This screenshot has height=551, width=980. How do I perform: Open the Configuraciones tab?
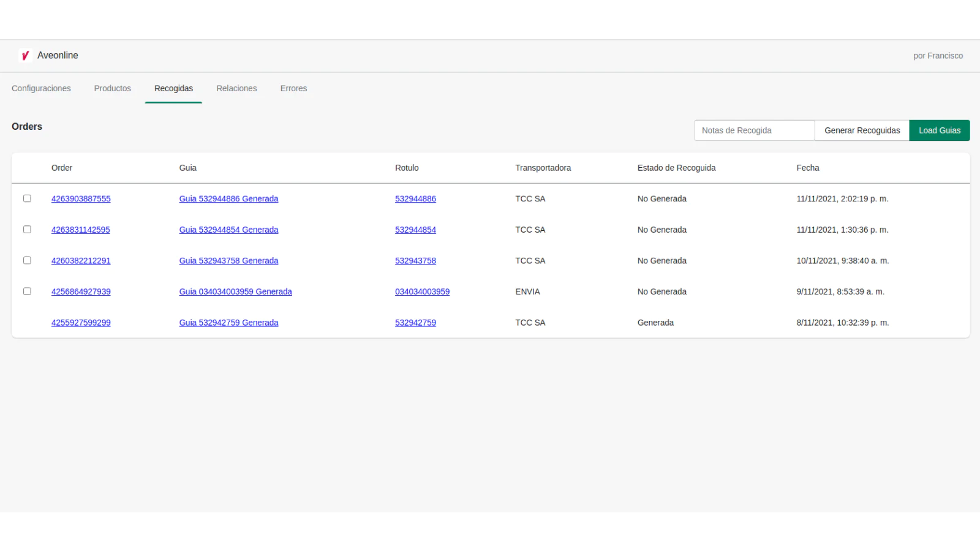41,88
